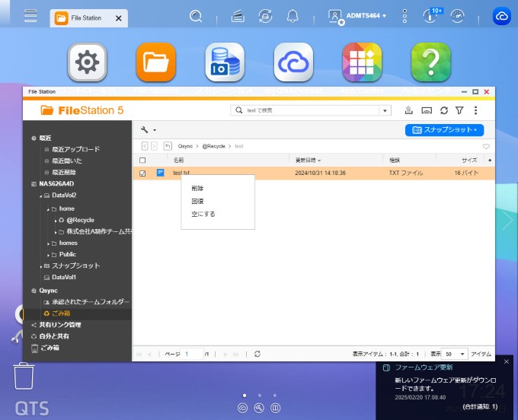The height and width of the screenshot is (420, 518).
Task: Open the system info icon with 10+ badge
Action: (x=430, y=15)
